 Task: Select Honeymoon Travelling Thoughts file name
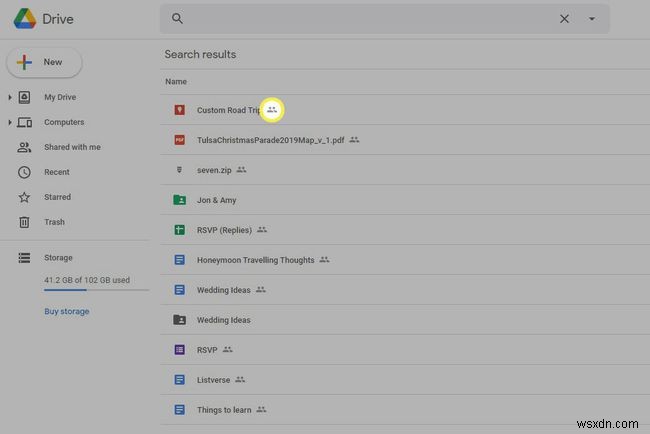[256, 260]
